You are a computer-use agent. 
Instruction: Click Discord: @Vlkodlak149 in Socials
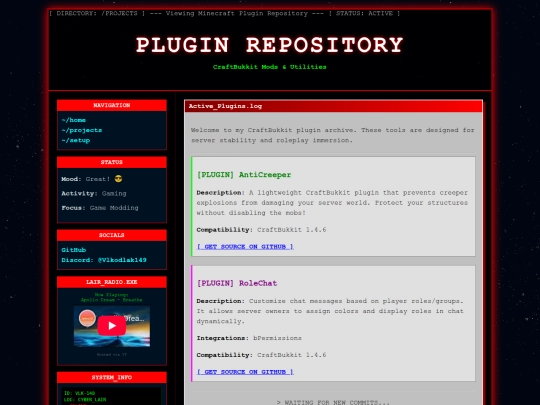[104, 260]
